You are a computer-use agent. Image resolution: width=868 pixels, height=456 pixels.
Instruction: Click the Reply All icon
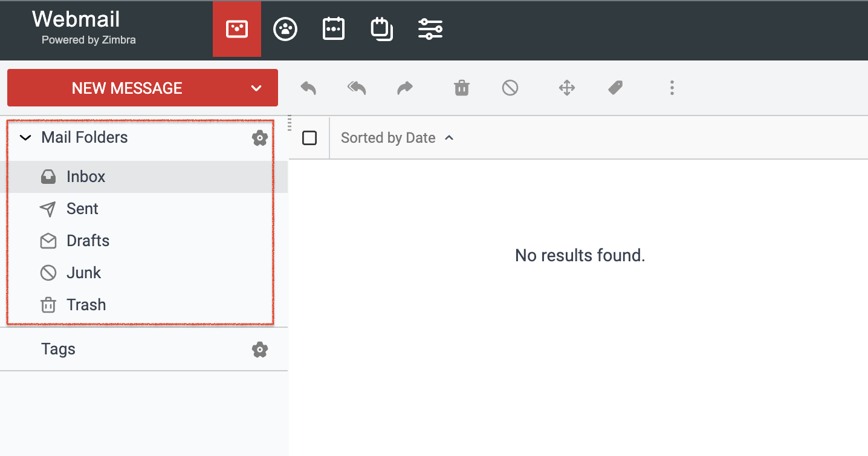point(357,88)
